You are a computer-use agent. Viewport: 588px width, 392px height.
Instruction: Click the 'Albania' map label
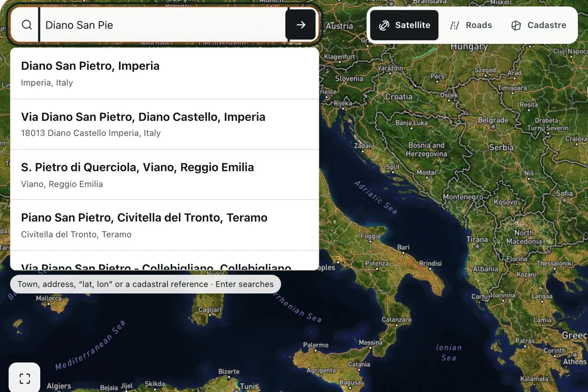485,269
